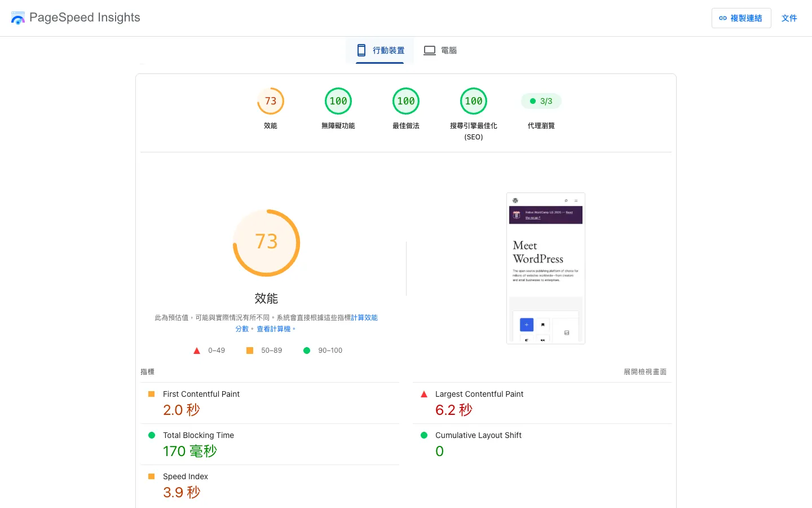Click the PageSpeed Insights title text
This screenshot has width=812, height=508.
tap(85, 17)
